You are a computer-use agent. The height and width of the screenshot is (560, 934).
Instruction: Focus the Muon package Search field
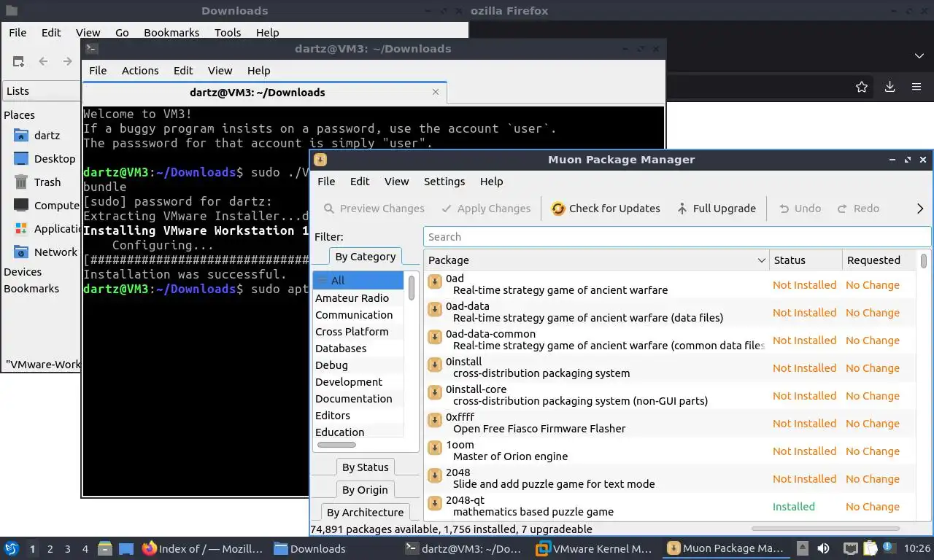point(677,237)
